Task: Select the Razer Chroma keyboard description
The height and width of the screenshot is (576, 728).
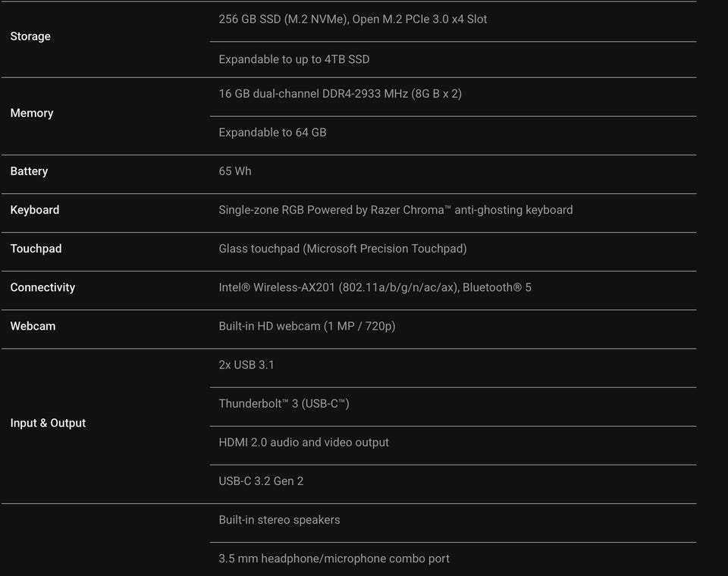Action: (x=395, y=210)
